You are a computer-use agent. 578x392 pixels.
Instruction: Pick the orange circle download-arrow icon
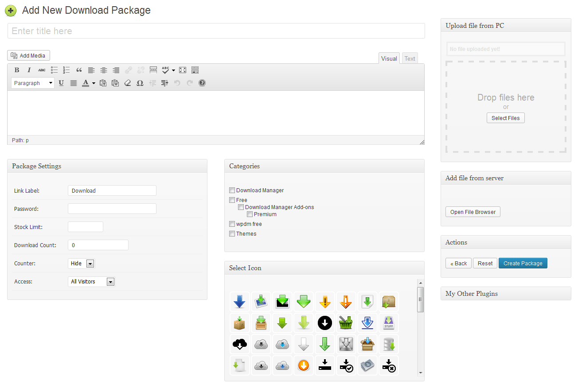[303, 365]
